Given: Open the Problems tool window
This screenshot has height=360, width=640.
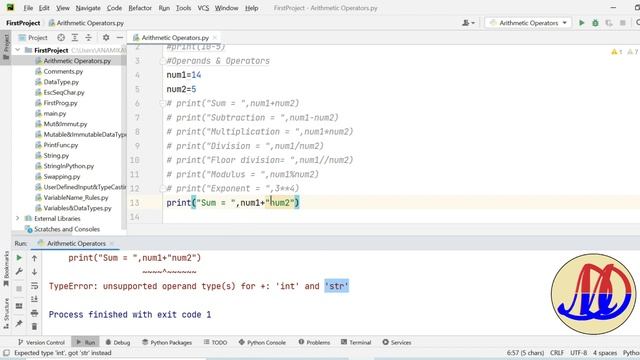Looking at the screenshot, I should click(x=314, y=342).
